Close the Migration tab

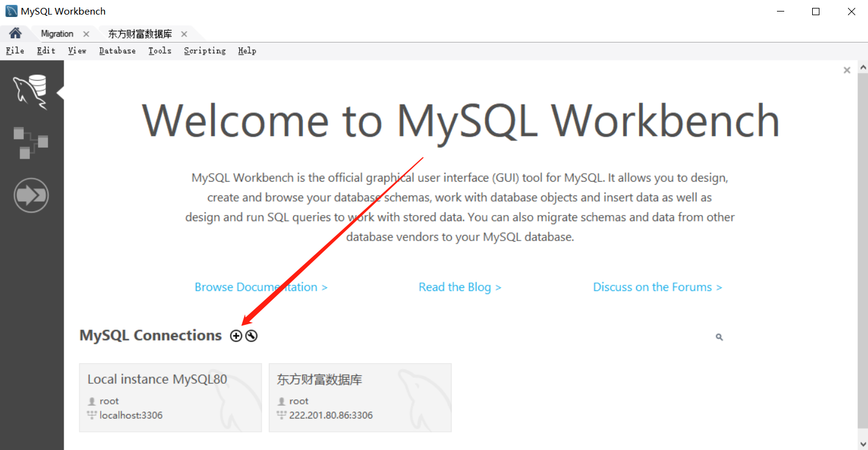[x=86, y=34]
